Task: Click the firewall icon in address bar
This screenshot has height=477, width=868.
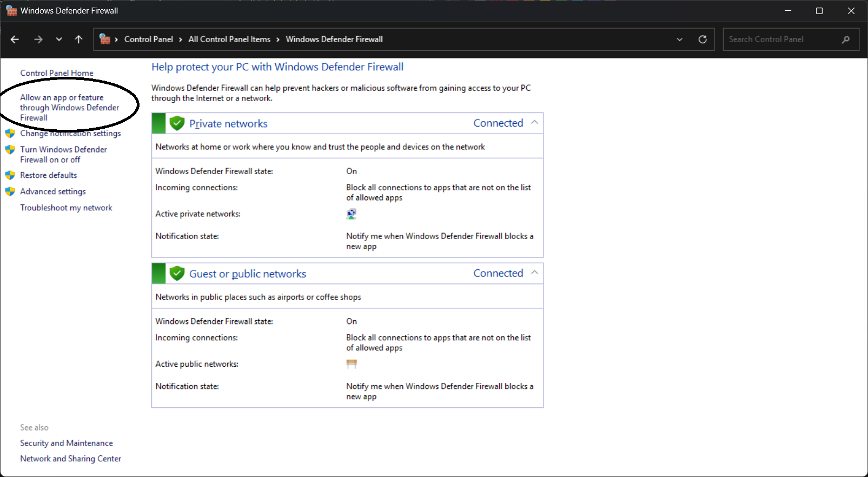Action: coord(105,39)
